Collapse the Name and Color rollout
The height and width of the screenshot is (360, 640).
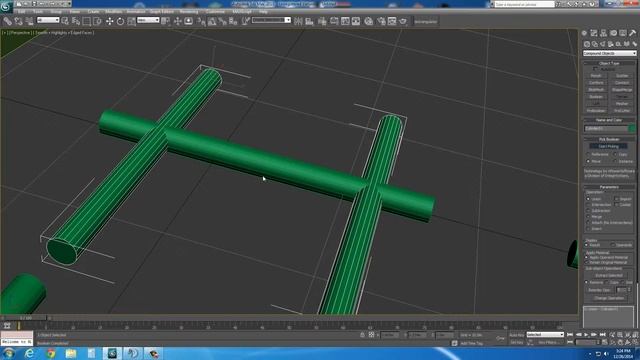click(x=609, y=120)
